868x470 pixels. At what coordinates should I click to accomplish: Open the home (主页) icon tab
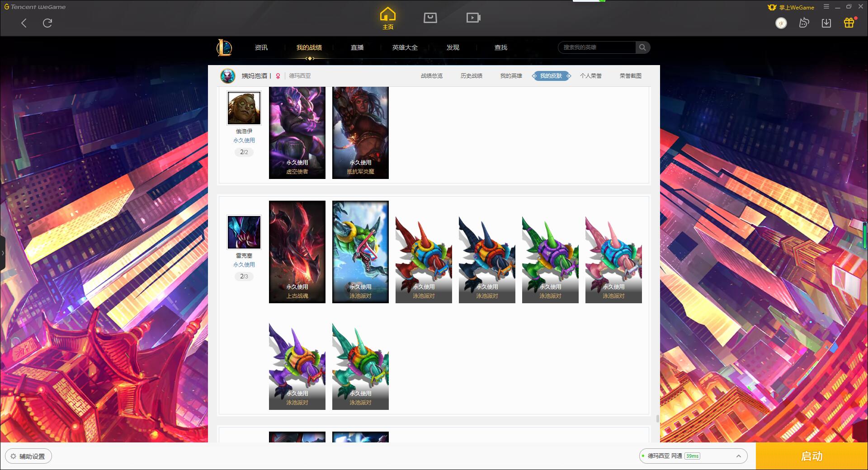click(x=387, y=18)
